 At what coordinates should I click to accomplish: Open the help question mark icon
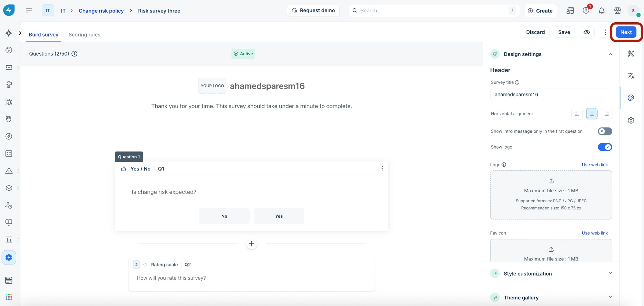(586, 11)
